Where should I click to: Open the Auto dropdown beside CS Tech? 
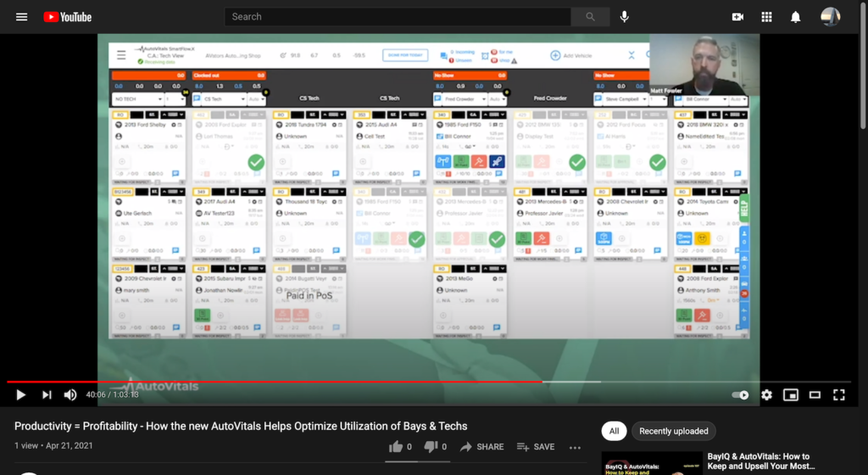point(256,99)
